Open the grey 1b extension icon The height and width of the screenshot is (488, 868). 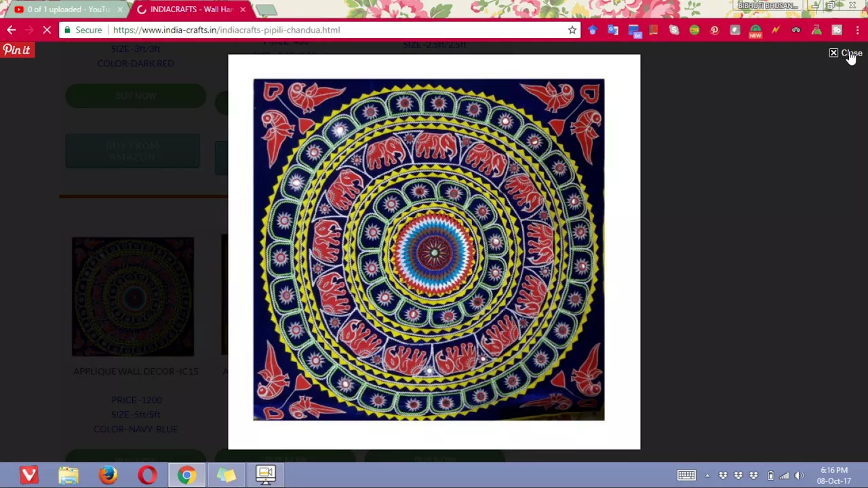(x=837, y=30)
